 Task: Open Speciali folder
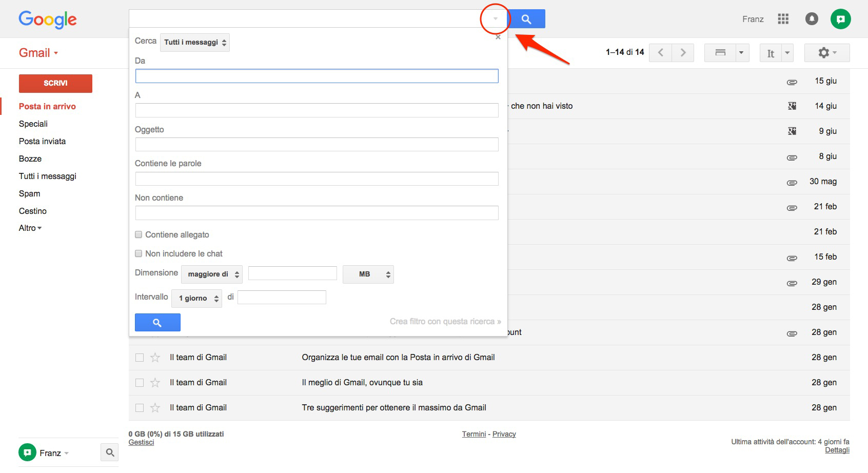[x=33, y=124]
